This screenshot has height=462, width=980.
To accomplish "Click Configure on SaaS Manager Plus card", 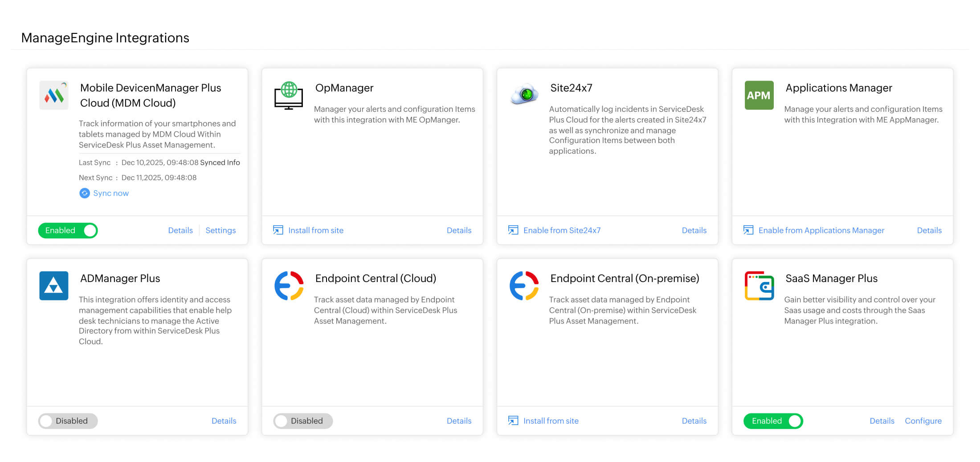I will coord(923,421).
